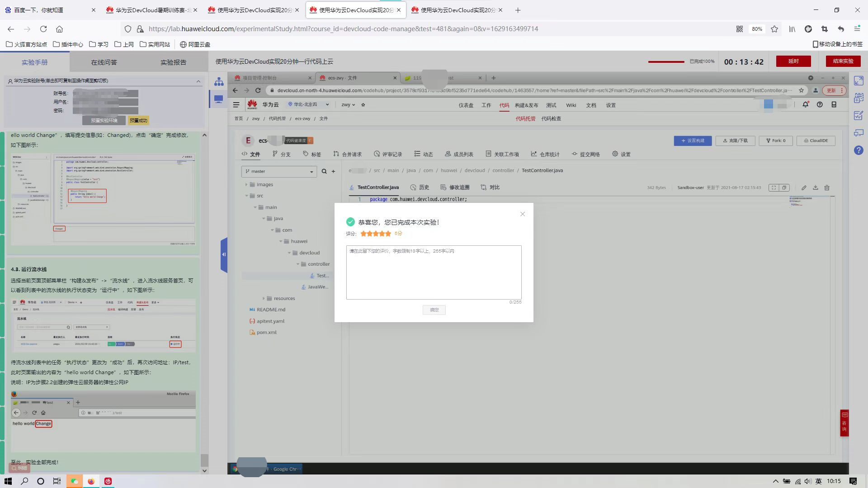Click the fullscreen icon on the right sidebar
Screen dimensions: 868x488
click(x=859, y=81)
